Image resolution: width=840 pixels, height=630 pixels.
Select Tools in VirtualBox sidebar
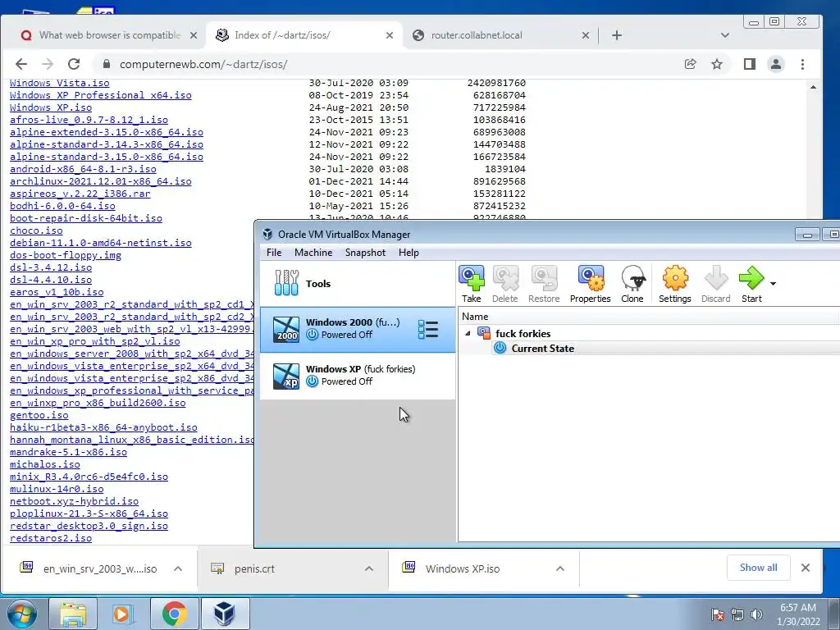tap(358, 283)
